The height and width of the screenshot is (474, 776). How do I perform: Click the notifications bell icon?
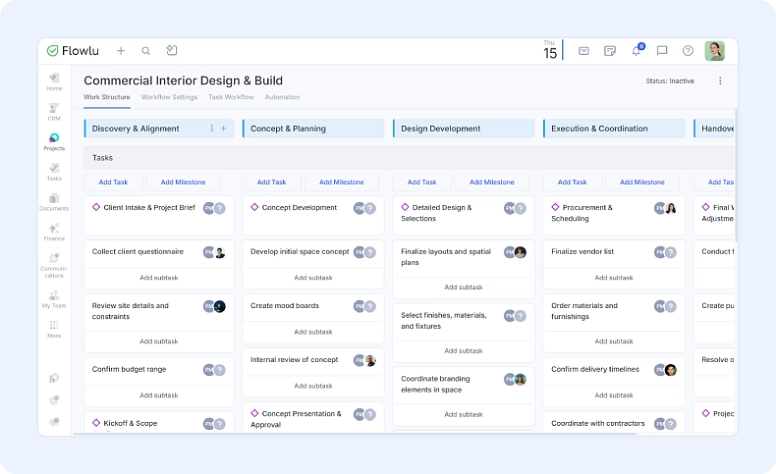click(x=636, y=50)
